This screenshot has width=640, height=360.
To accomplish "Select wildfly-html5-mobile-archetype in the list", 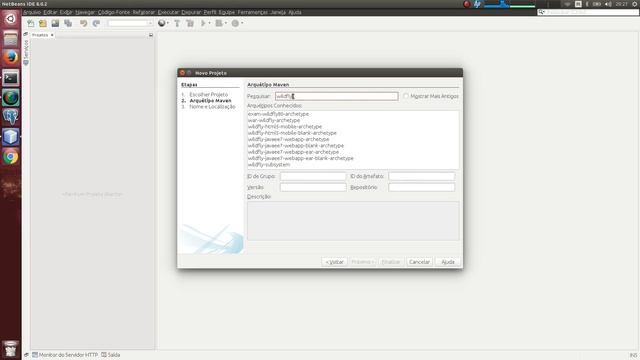I will point(285,127).
